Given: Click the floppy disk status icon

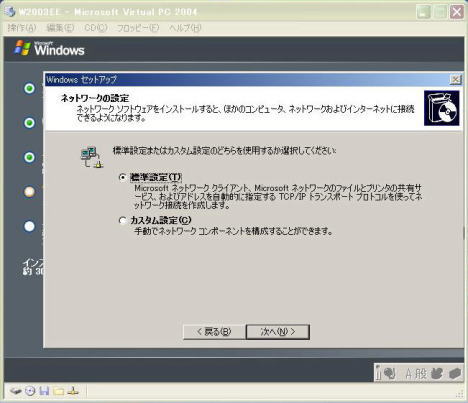Looking at the screenshot, I should click(x=44, y=391).
